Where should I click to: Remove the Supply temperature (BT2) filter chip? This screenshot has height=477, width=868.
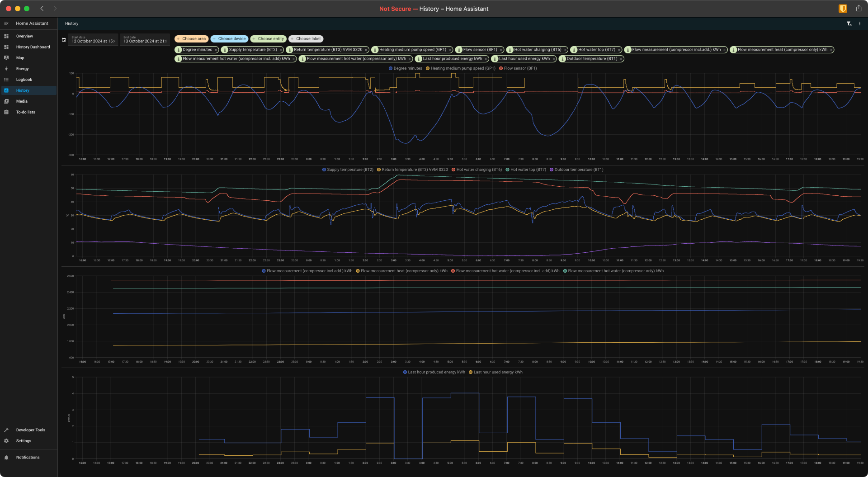click(281, 50)
